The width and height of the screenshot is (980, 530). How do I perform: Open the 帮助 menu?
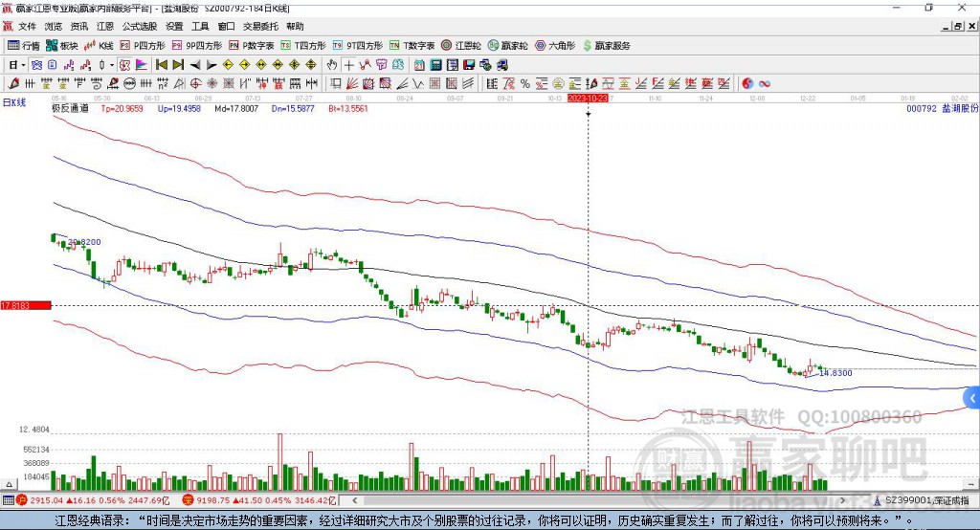(295, 26)
